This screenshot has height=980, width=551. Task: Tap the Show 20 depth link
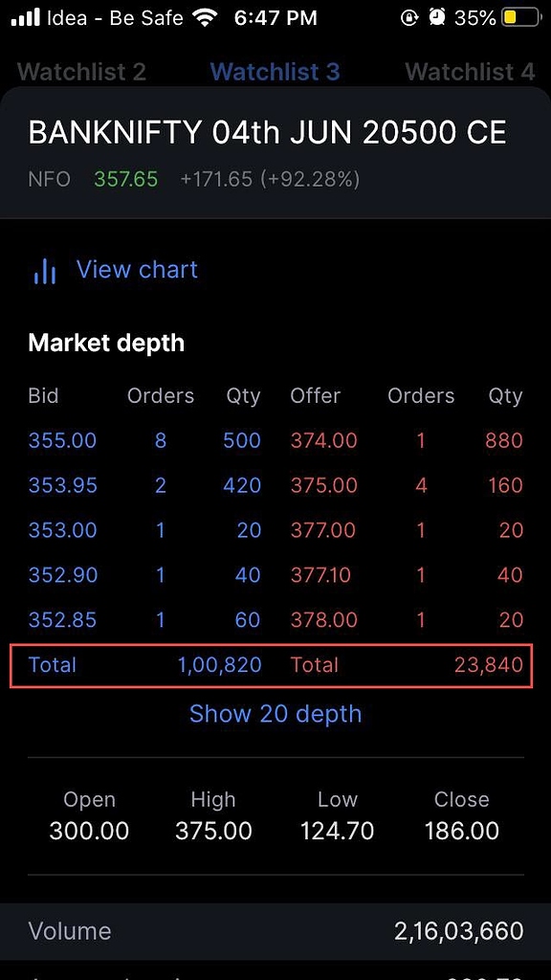pyautogui.click(x=275, y=714)
